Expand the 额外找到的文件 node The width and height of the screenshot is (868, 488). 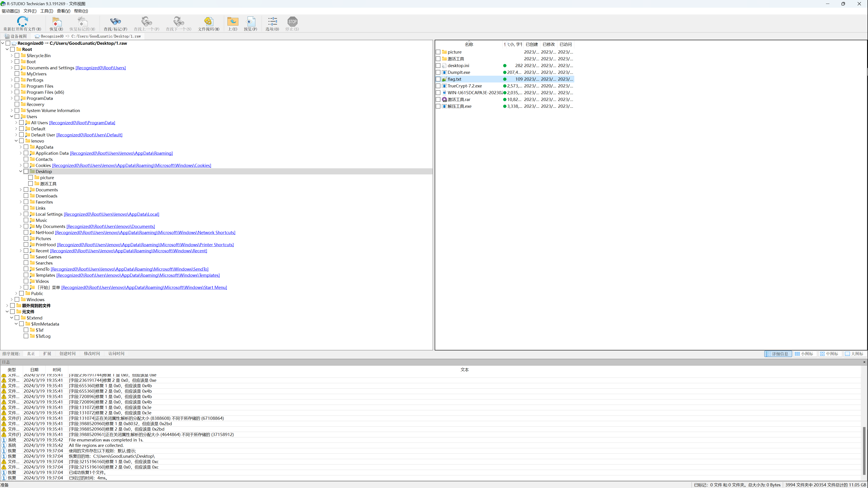point(7,306)
